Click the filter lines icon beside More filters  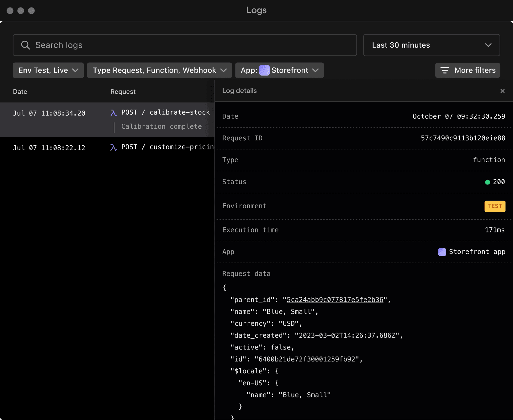pyautogui.click(x=445, y=70)
